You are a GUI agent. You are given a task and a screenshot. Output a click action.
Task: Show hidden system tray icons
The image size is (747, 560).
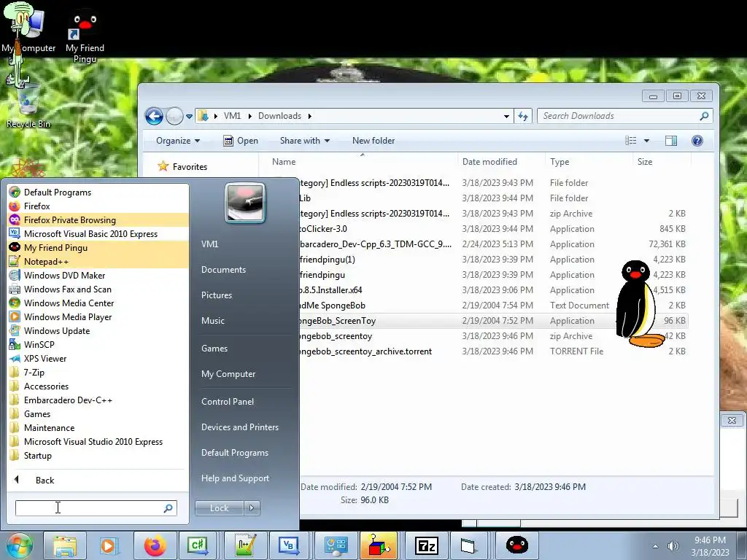pyautogui.click(x=656, y=546)
